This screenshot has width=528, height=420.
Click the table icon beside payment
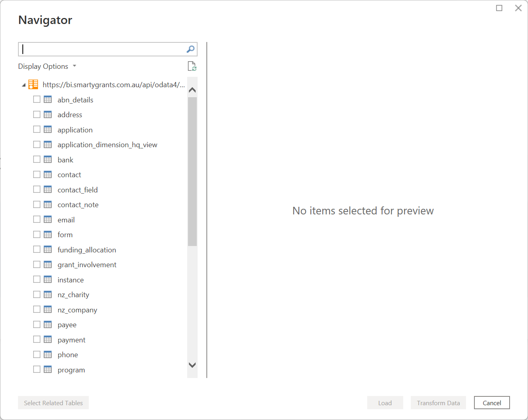tap(48, 340)
